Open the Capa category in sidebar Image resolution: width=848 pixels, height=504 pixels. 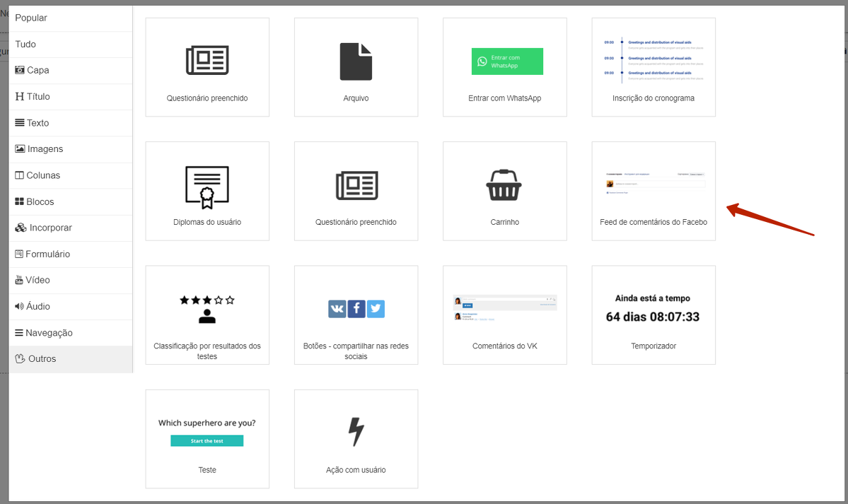tap(37, 70)
